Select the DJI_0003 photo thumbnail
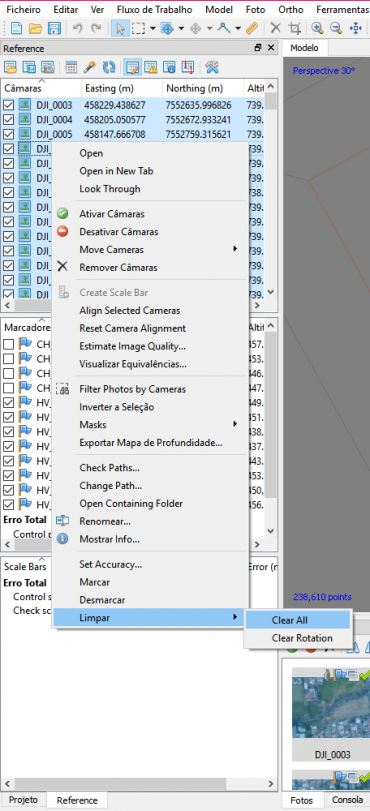 click(331, 714)
